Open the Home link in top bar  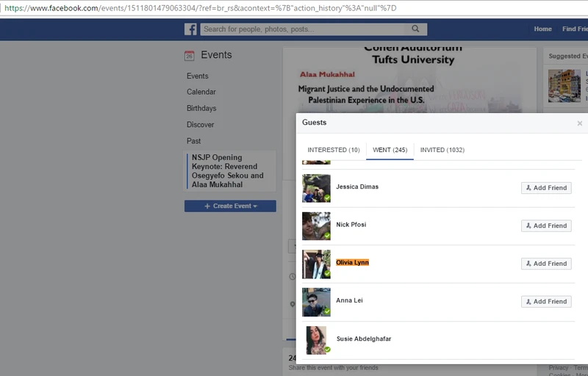[x=542, y=29]
